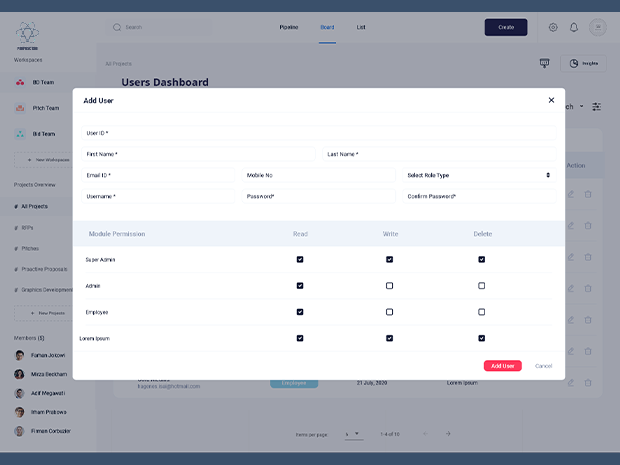Uncheck Admin Read permission
Image resolution: width=620 pixels, height=465 pixels.
pos(300,285)
